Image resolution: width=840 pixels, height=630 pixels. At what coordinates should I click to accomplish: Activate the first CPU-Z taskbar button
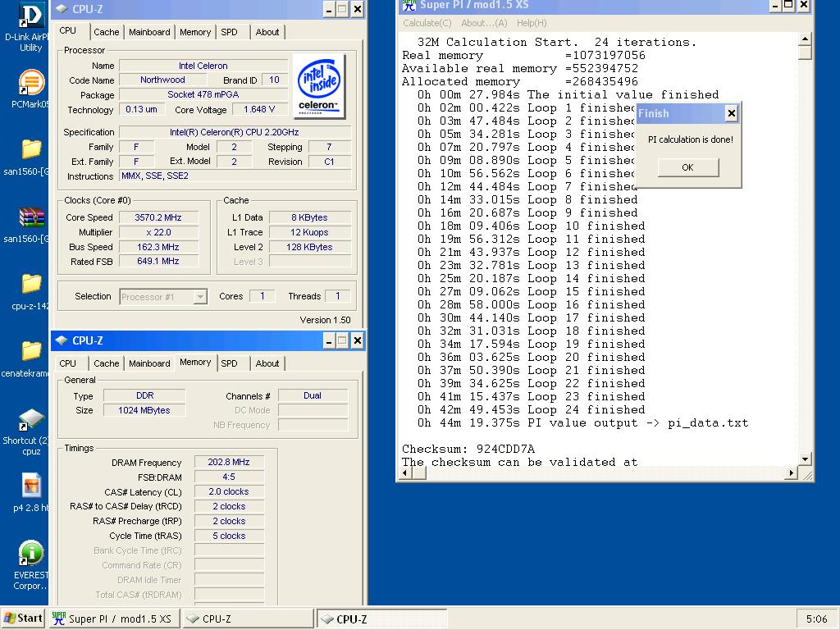tap(248, 619)
